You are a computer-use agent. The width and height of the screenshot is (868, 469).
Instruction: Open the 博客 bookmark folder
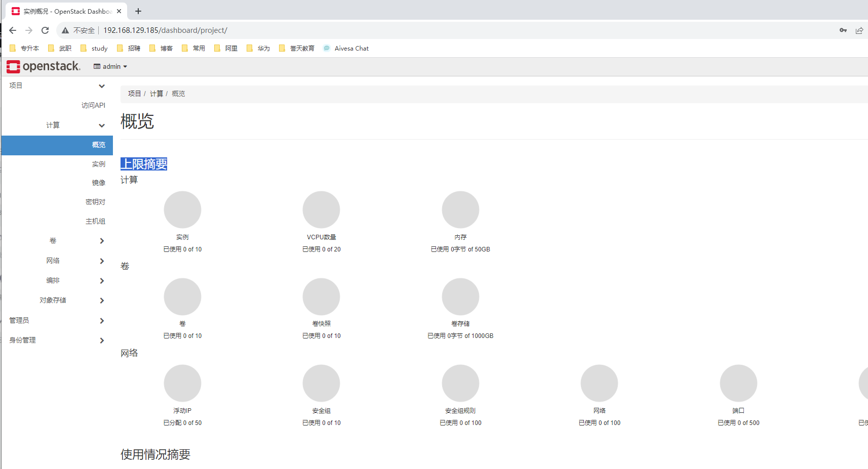click(x=161, y=49)
